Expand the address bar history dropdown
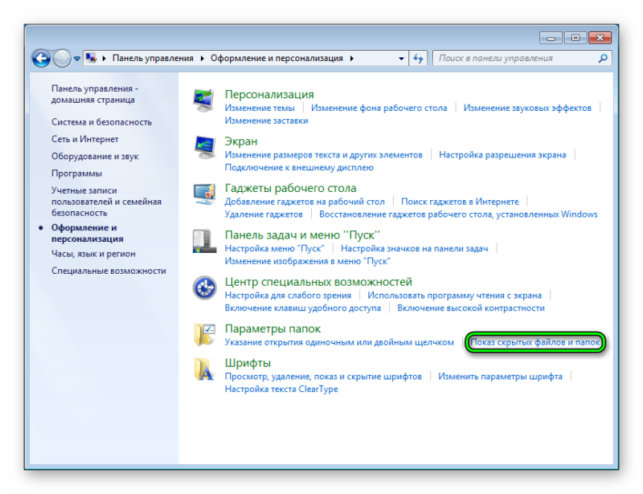 click(x=401, y=59)
